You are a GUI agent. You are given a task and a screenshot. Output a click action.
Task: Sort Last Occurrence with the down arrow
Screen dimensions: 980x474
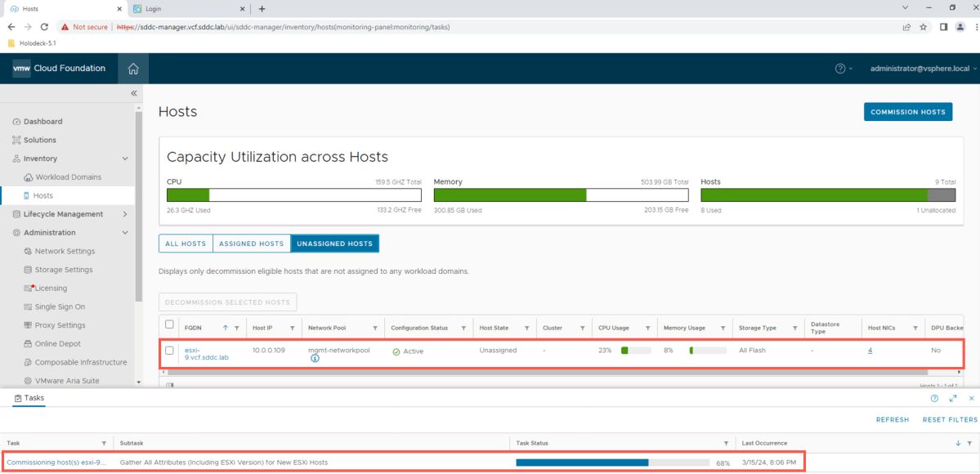958,443
